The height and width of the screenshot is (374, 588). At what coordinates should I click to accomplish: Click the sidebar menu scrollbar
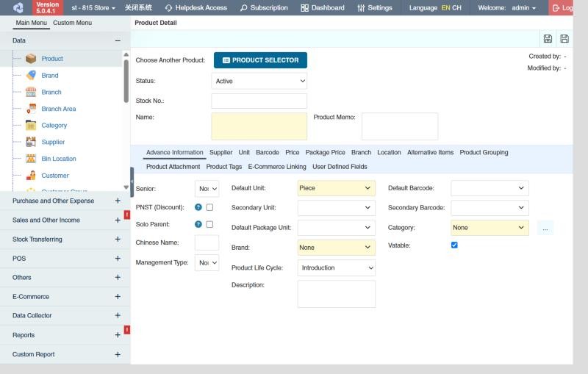click(x=126, y=81)
